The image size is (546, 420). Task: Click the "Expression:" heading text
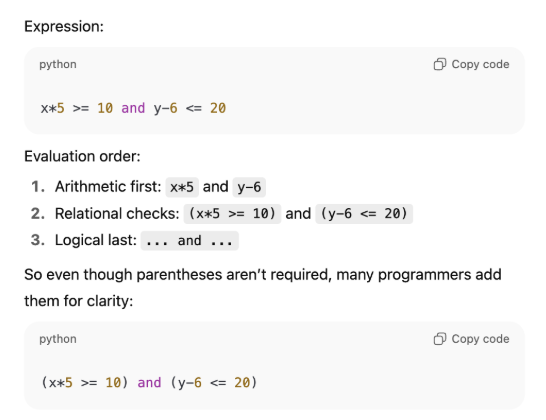point(64,26)
